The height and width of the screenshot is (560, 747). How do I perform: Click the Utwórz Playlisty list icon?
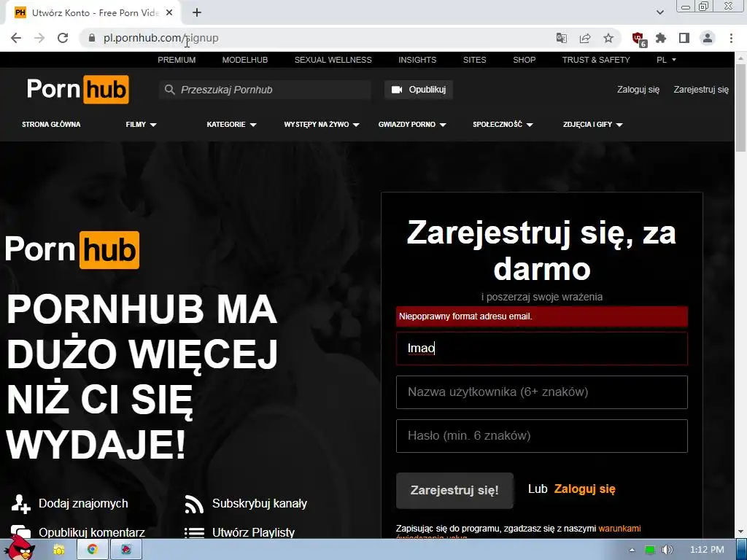tap(194, 532)
